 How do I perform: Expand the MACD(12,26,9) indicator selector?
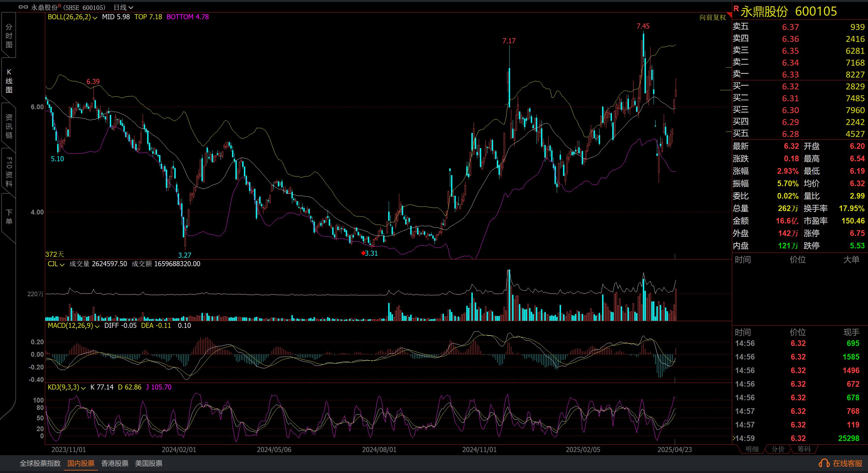pyautogui.click(x=97, y=326)
